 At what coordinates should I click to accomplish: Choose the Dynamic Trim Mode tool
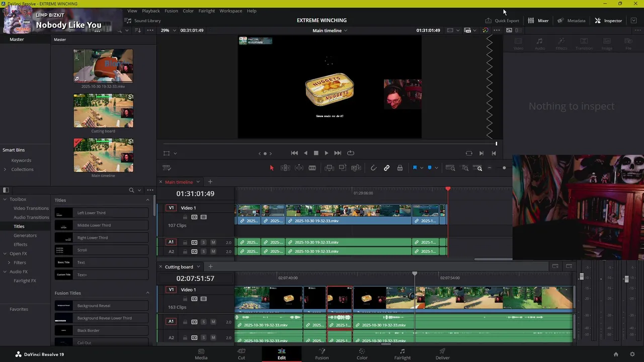[299, 168]
